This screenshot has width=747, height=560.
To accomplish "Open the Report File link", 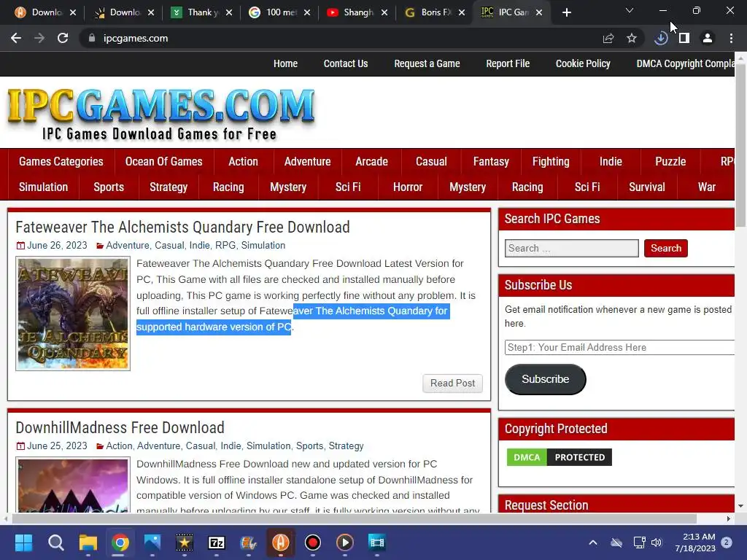I will click(508, 63).
